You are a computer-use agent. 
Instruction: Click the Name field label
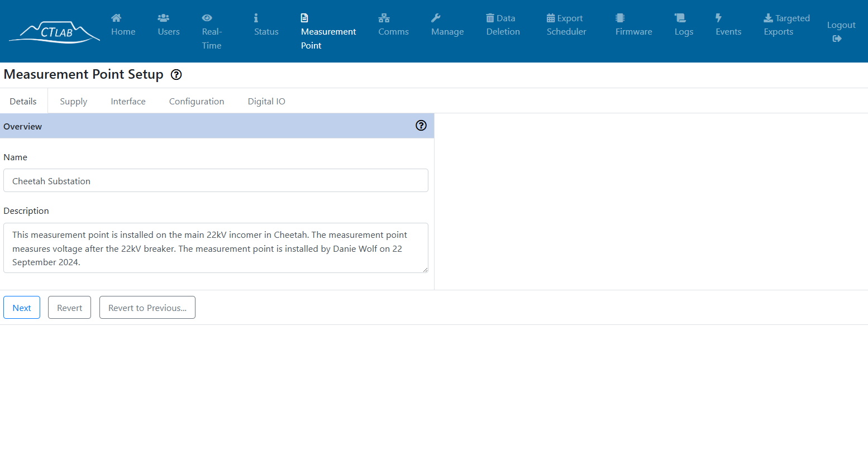click(x=15, y=157)
